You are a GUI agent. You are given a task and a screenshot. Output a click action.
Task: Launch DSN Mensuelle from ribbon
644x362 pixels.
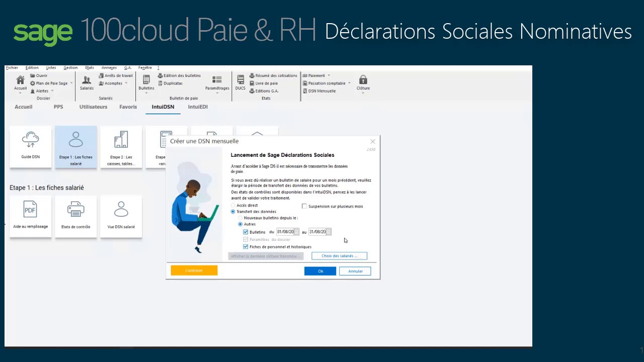pos(319,91)
